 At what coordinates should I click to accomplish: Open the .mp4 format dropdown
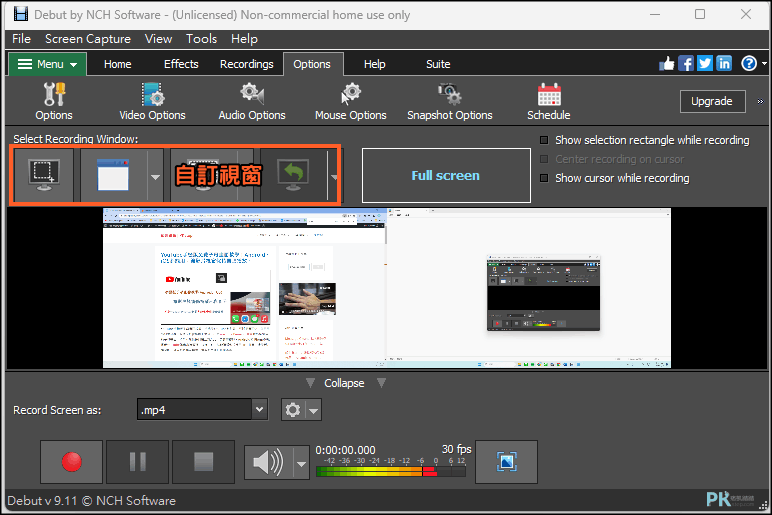click(x=259, y=410)
